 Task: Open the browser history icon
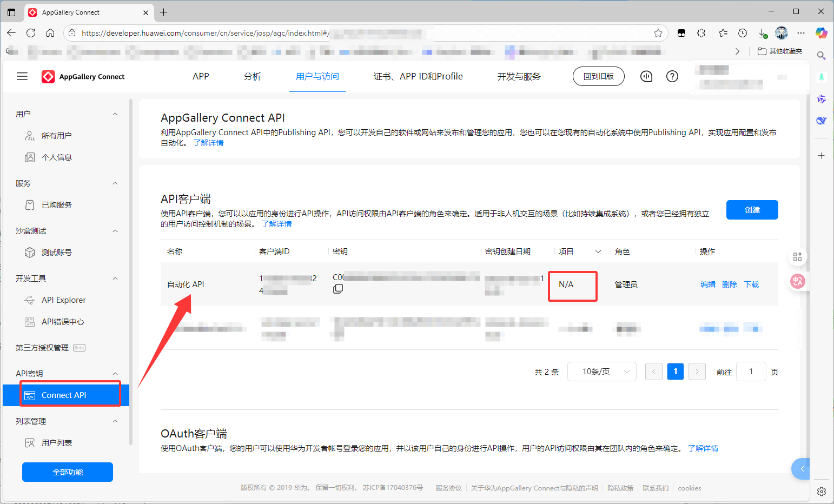743,33
